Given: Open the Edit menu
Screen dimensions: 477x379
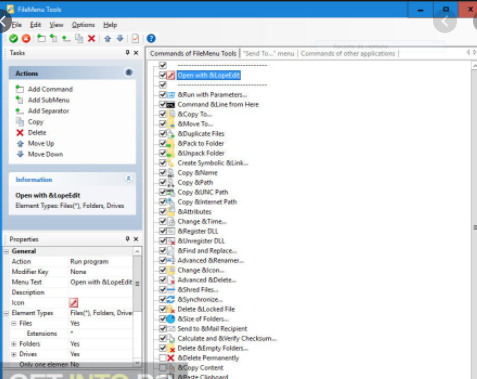Looking at the screenshot, I should point(36,25).
